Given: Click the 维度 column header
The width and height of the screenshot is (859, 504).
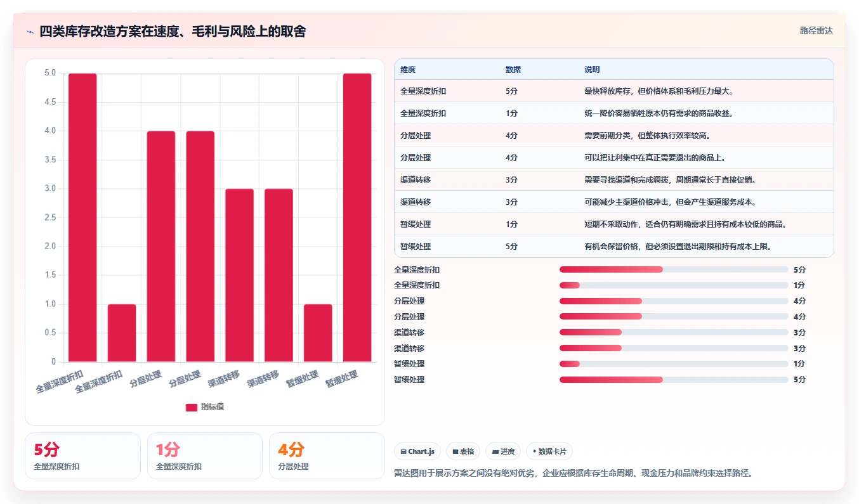Looking at the screenshot, I should (408, 70).
